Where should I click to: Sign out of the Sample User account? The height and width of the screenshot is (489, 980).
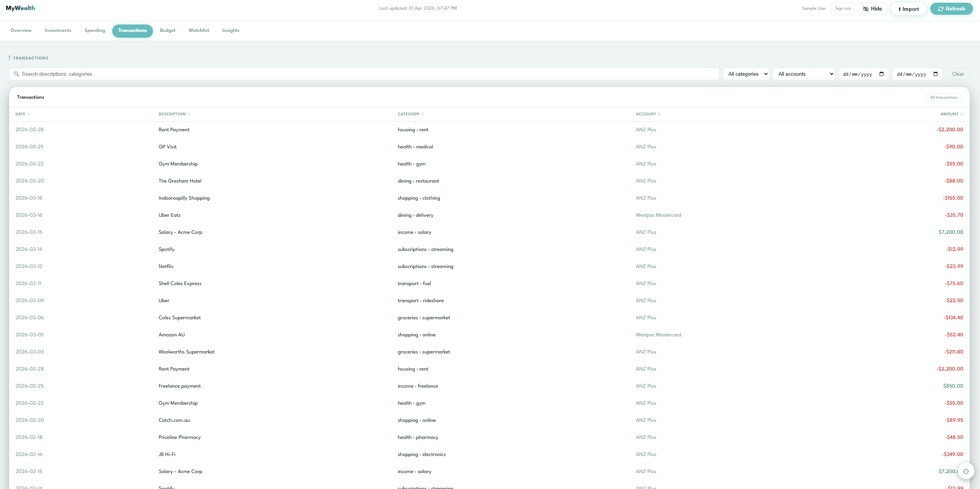tap(842, 9)
